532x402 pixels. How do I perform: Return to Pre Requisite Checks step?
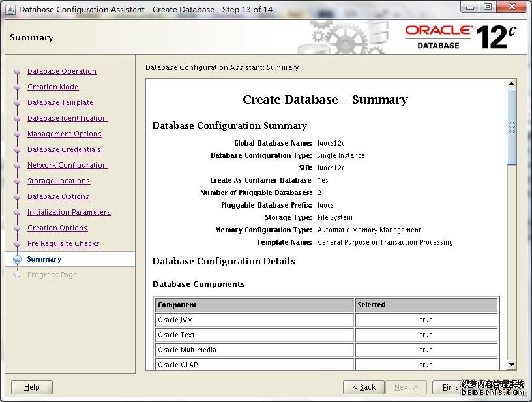63,244
